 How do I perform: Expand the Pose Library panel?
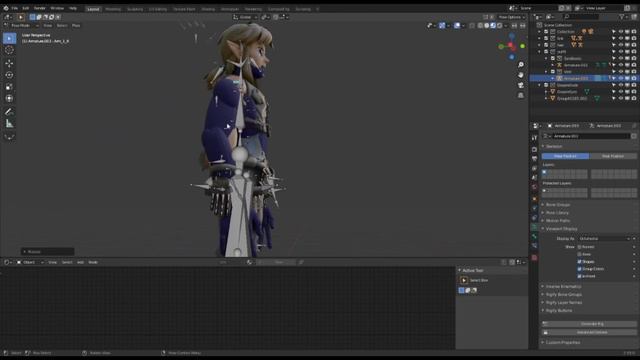coord(557,213)
